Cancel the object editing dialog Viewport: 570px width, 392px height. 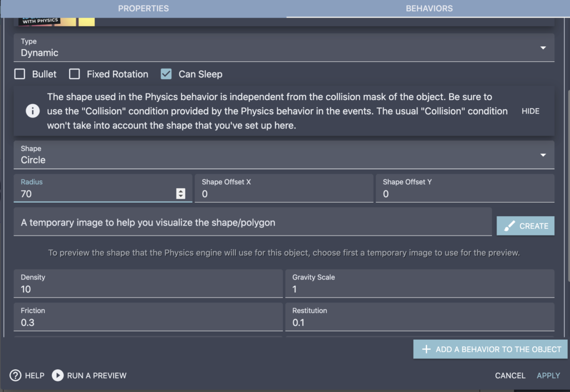tap(510, 375)
